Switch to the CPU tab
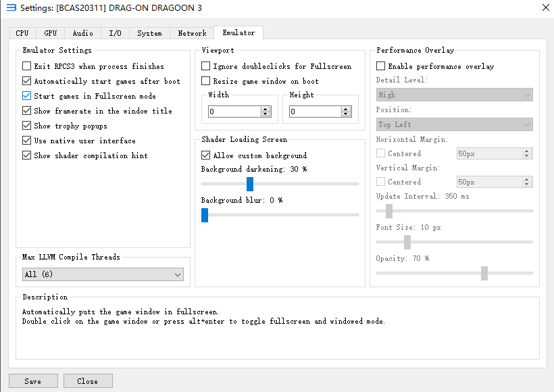The height and width of the screenshot is (392, 554). pos(22,33)
